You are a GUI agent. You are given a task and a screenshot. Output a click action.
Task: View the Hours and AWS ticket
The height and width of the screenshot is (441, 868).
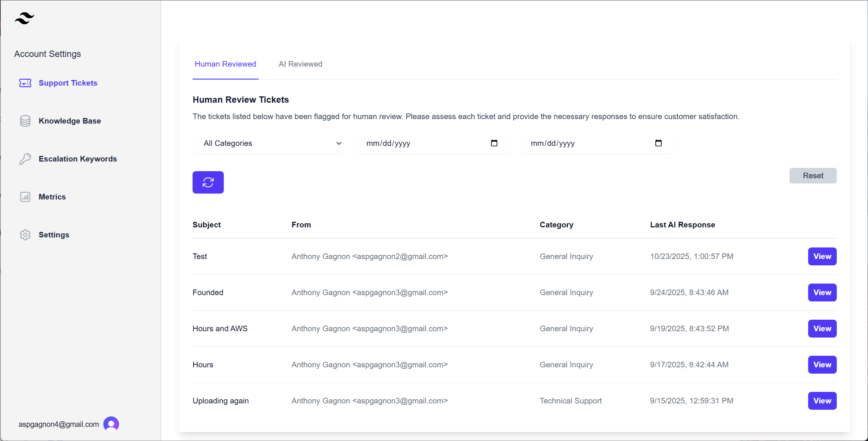click(822, 329)
